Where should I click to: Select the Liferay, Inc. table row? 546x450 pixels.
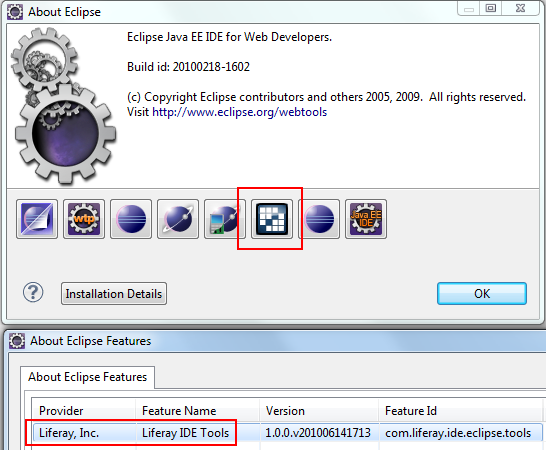click(x=287, y=433)
